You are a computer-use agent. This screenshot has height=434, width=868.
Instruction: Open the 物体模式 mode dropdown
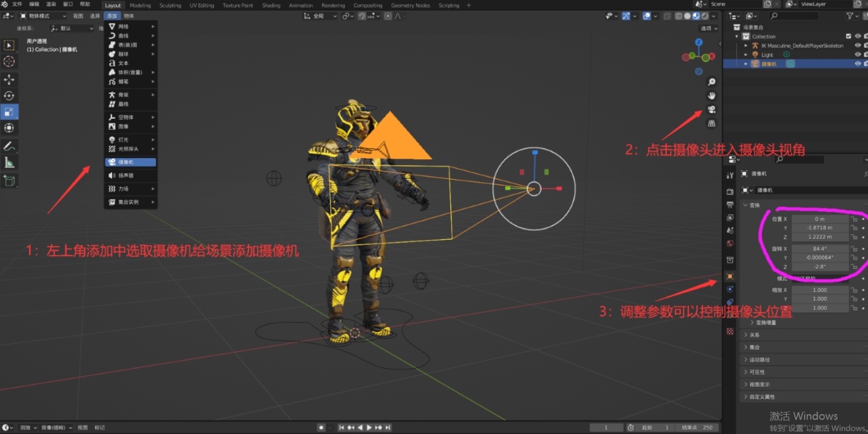coord(43,16)
